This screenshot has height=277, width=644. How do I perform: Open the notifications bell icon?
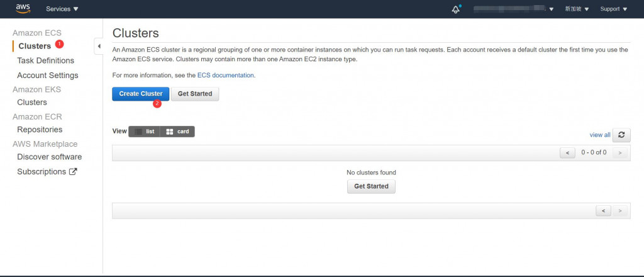pos(455,9)
